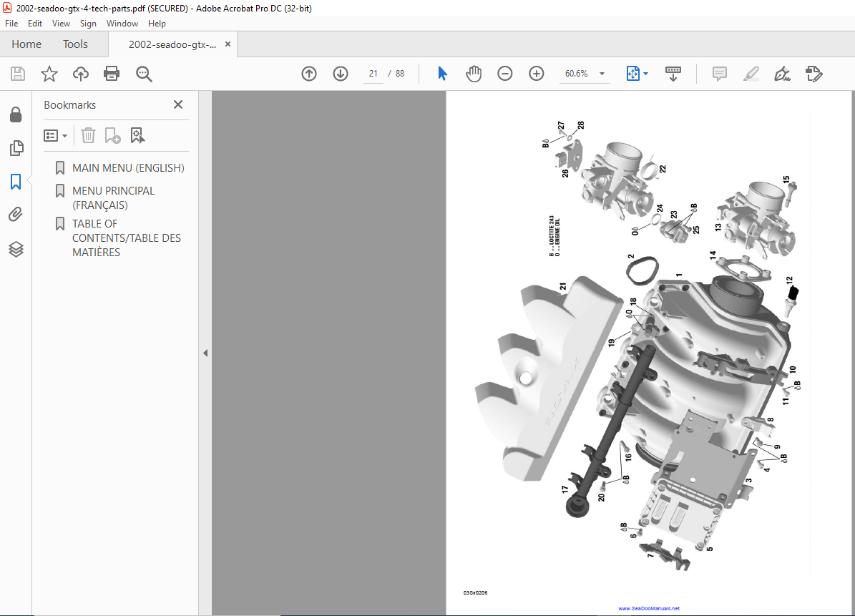Click the zoom percentage field 60.6%

[577, 74]
